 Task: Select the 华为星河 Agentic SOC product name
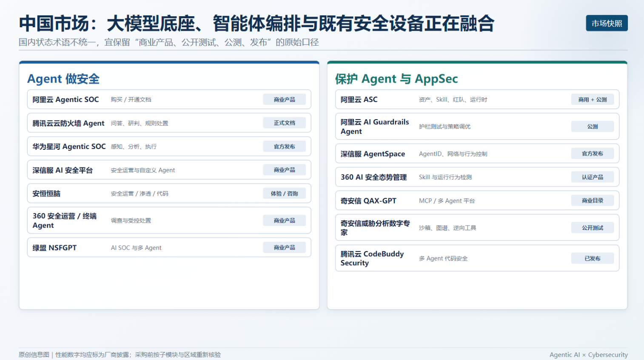click(x=69, y=146)
